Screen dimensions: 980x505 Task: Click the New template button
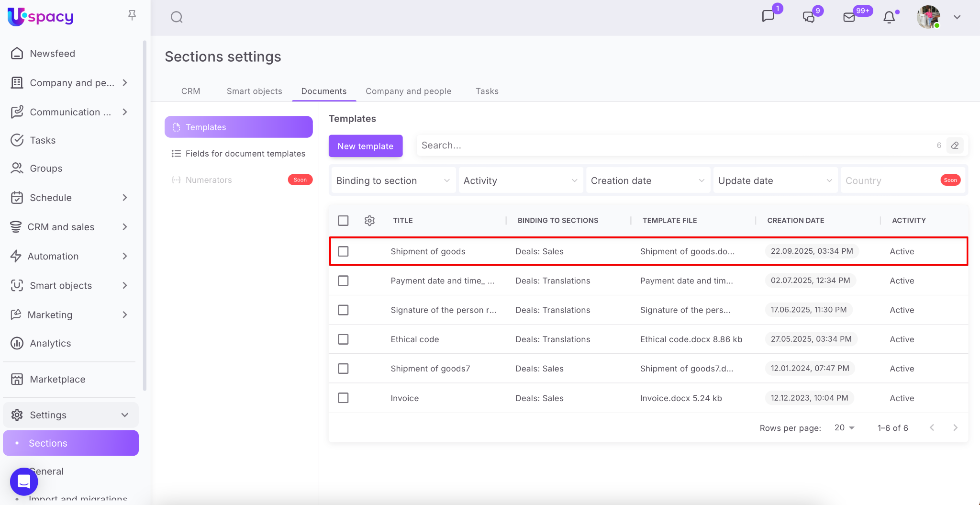[x=365, y=146]
